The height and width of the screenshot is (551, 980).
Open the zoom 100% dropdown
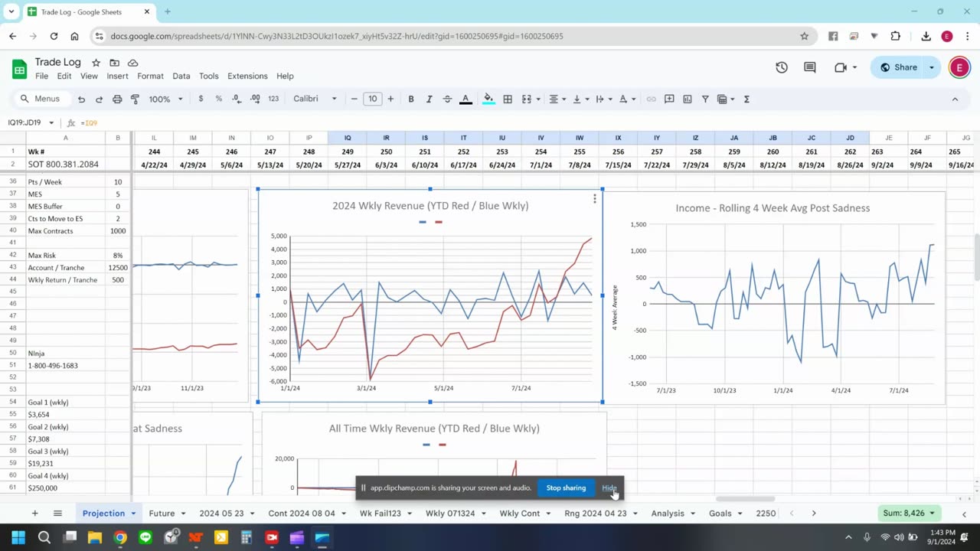click(x=166, y=99)
